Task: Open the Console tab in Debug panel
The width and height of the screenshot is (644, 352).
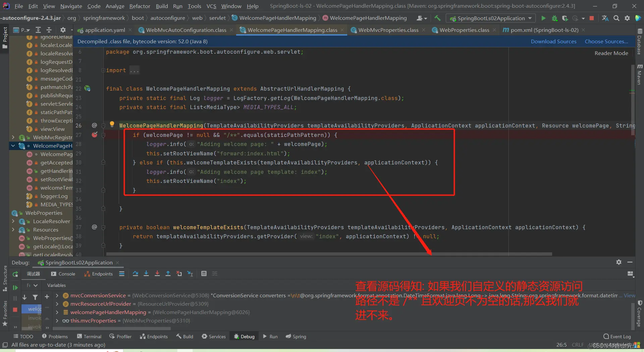Action: tap(63, 274)
